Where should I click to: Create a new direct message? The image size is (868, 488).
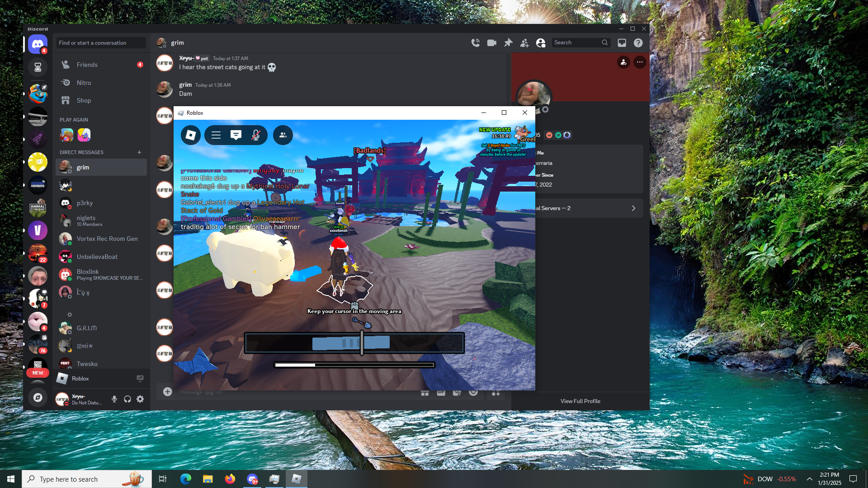click(139, 152)
